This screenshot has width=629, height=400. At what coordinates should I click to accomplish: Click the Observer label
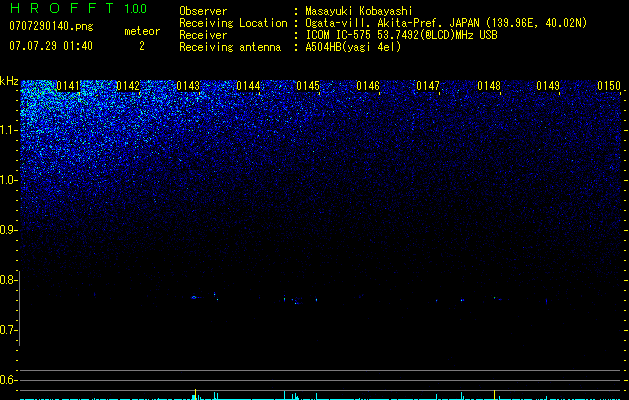[x=203, y=11]
